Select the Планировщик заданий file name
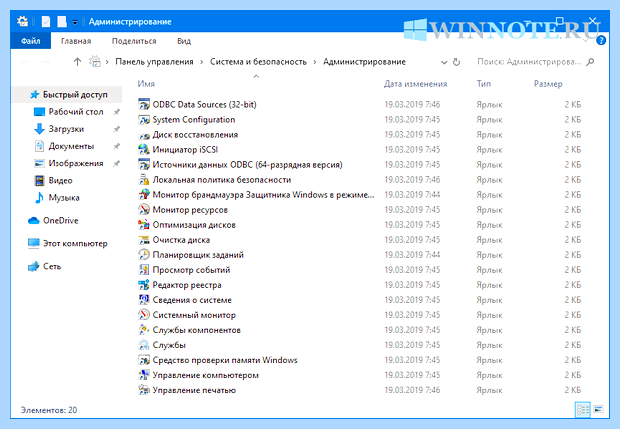 [x=198, y=255]
